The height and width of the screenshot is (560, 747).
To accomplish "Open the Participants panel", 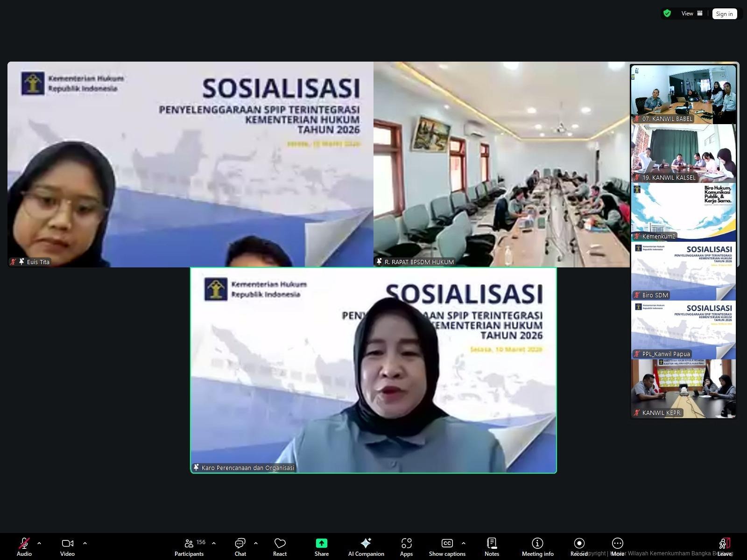I will tap(189, 547).
